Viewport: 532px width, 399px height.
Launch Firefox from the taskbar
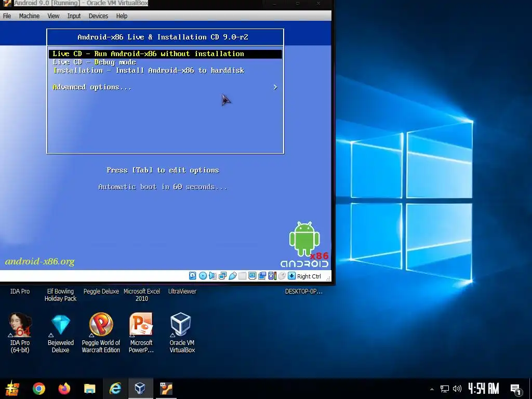tap(64, 389)
